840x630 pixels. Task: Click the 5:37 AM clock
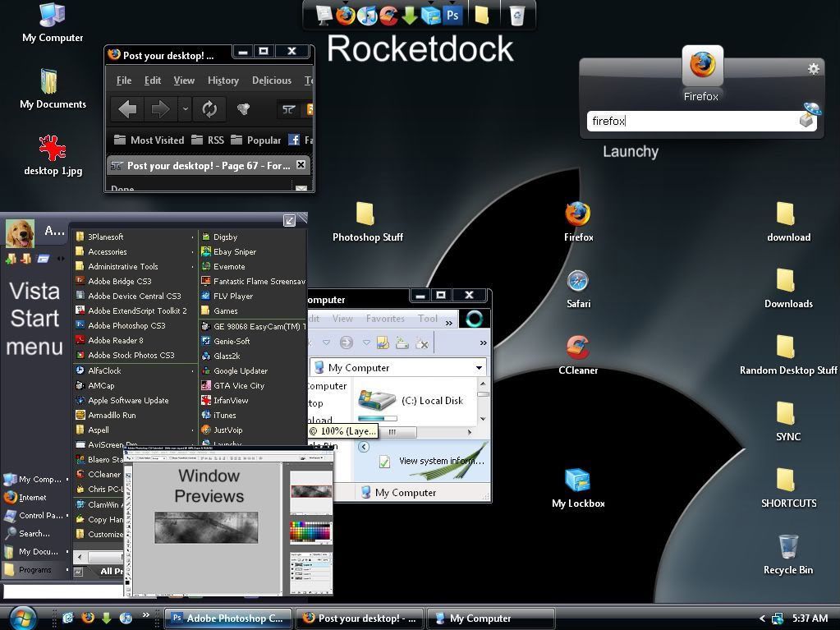pyautogui.click(x=810, y=619)
